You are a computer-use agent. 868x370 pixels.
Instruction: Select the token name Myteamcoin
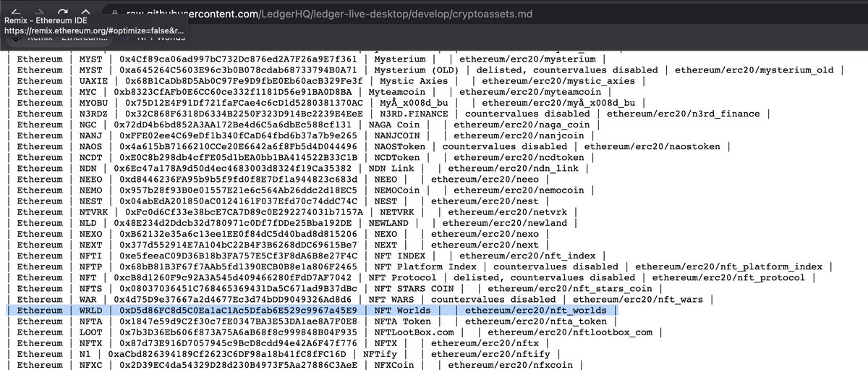(x=396, y=92)
